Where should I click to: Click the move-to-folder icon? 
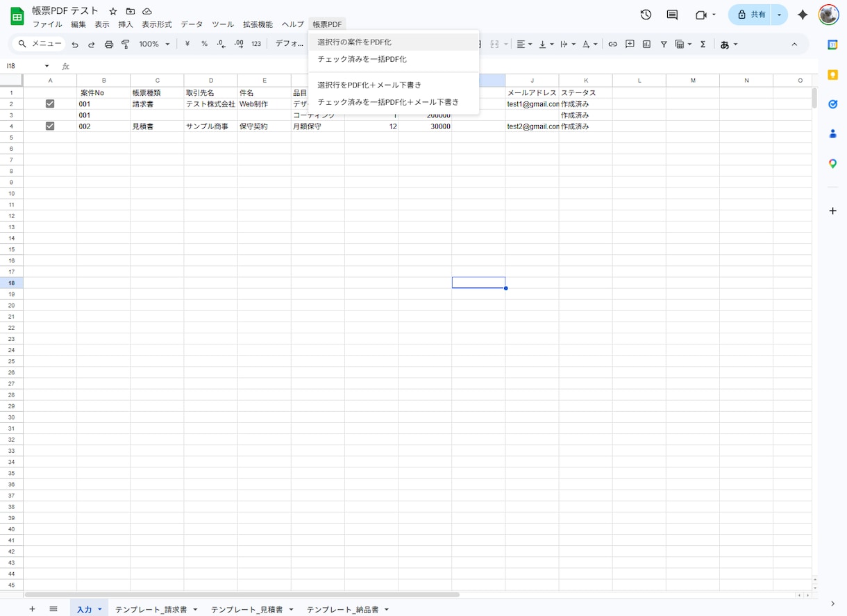131,12
